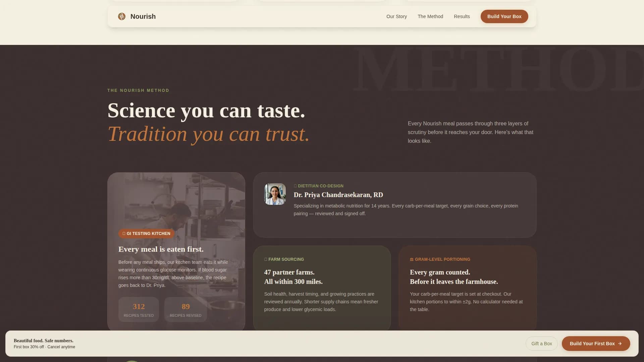
Task: Click 'First box 30% off · Cancel anytime' text
Action: (44, 347)
